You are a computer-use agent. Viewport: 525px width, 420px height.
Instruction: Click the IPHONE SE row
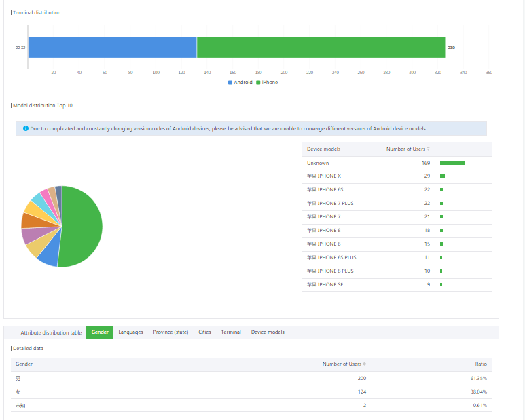click(x=397, y=285)
